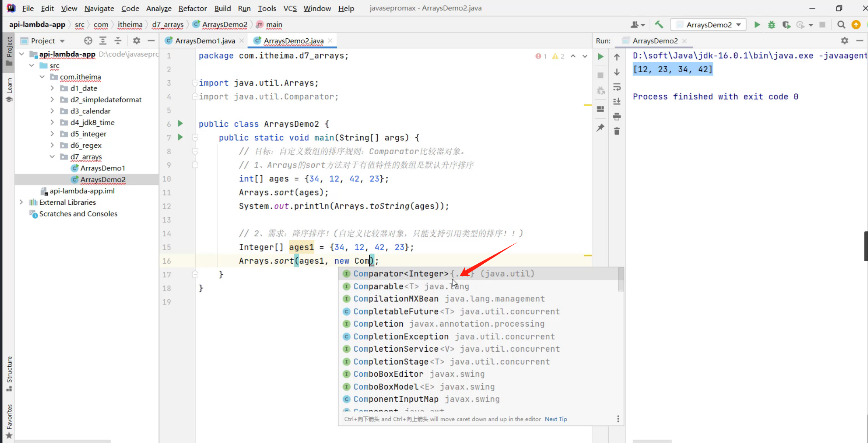Click the Build project hammer icon
The height and width of the screenshot is (443, 868).
[659, 25]
